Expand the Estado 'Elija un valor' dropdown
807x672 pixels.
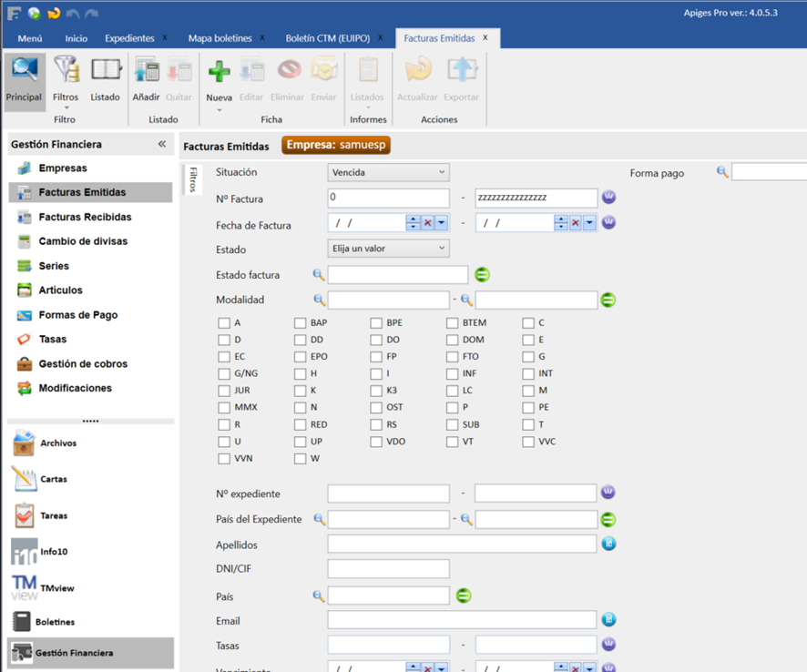click(x=388, y=249)
